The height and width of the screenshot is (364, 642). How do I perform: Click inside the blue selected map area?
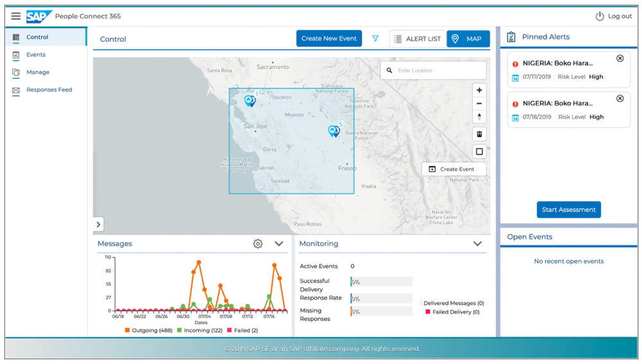[x=292, y=141]
